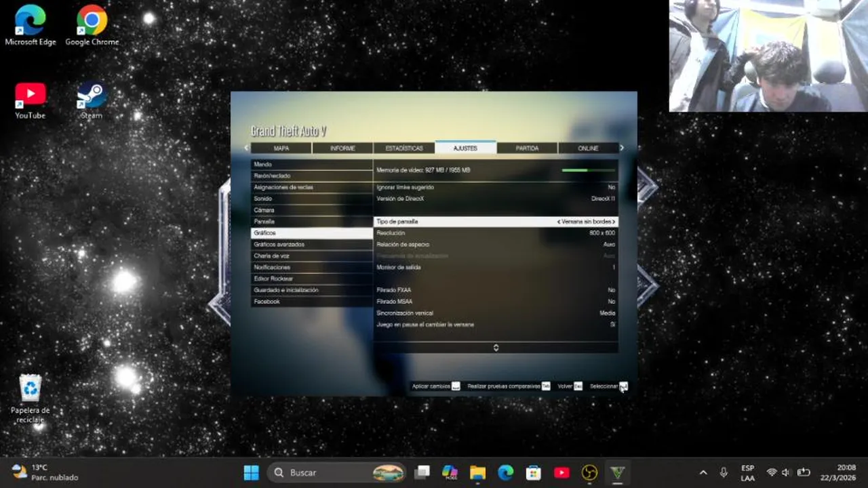Image resolution: width=868 pixels, height=488 pixels.
Task: Select Ratón/teclado settings category
Action: 311,176
